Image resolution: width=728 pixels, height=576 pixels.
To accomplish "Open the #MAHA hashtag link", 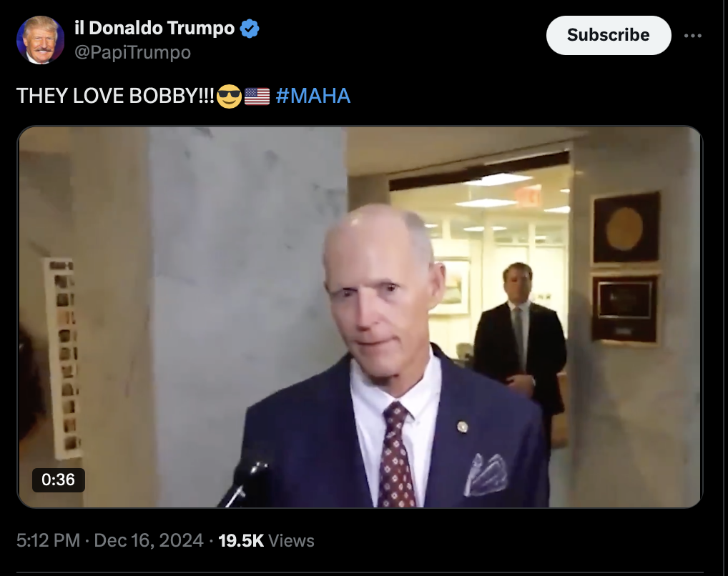I will coord(313,96).
